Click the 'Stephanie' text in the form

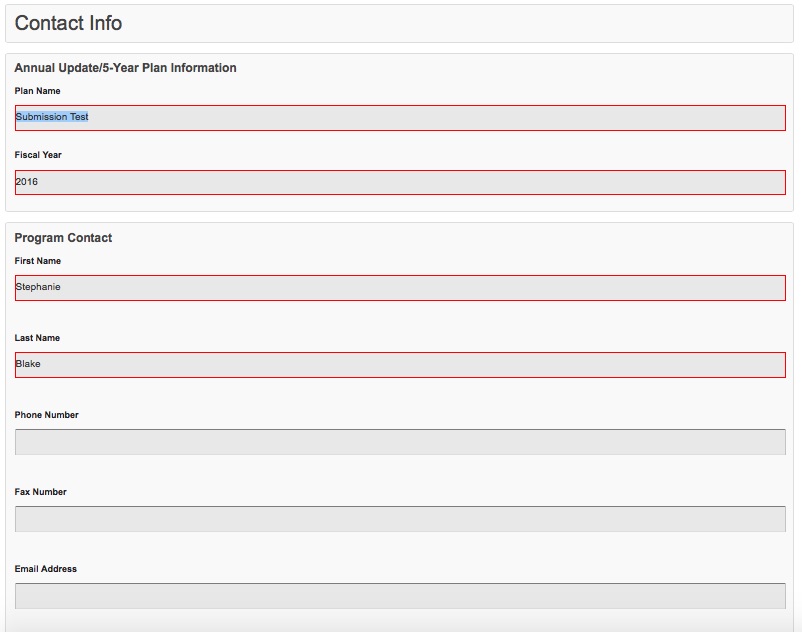click(x=38, y=287)
